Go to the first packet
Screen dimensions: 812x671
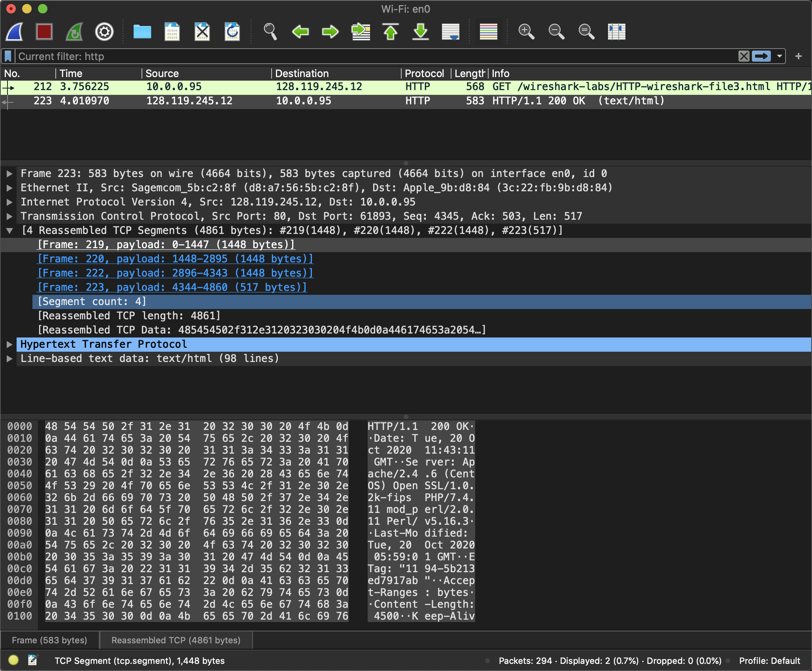pos(391,32)
